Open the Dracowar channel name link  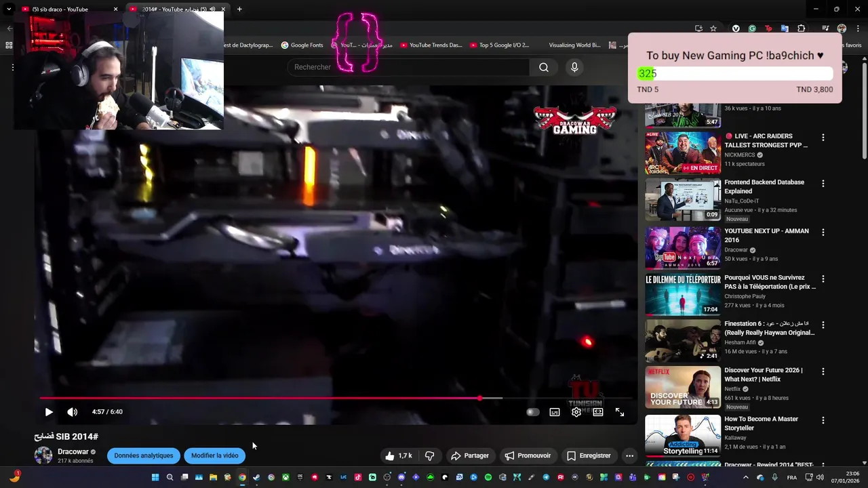click(73, 451)
